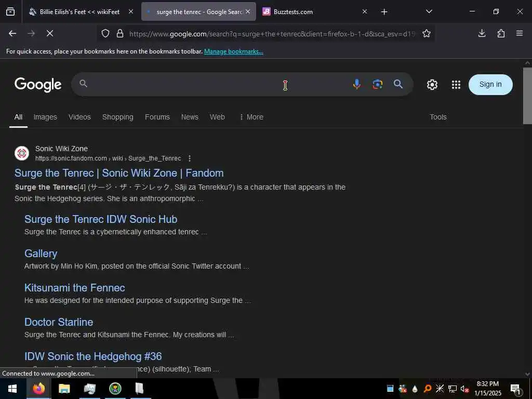The width and height of the screenshot is (532, 399).
Task: Open tracking protection shield icon
Action: point(105,33)
